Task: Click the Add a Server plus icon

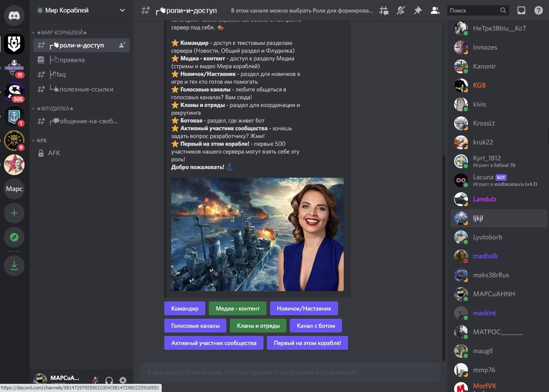Action: coord(14,213)
